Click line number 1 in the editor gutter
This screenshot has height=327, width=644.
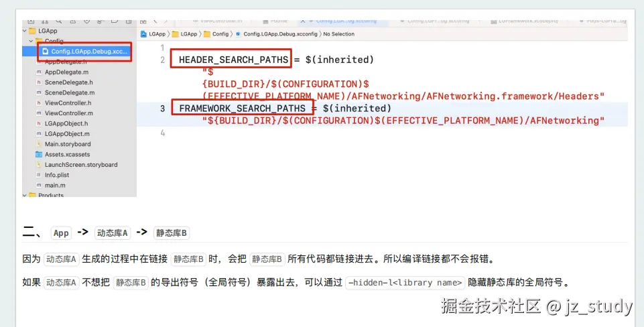point(163,48)
